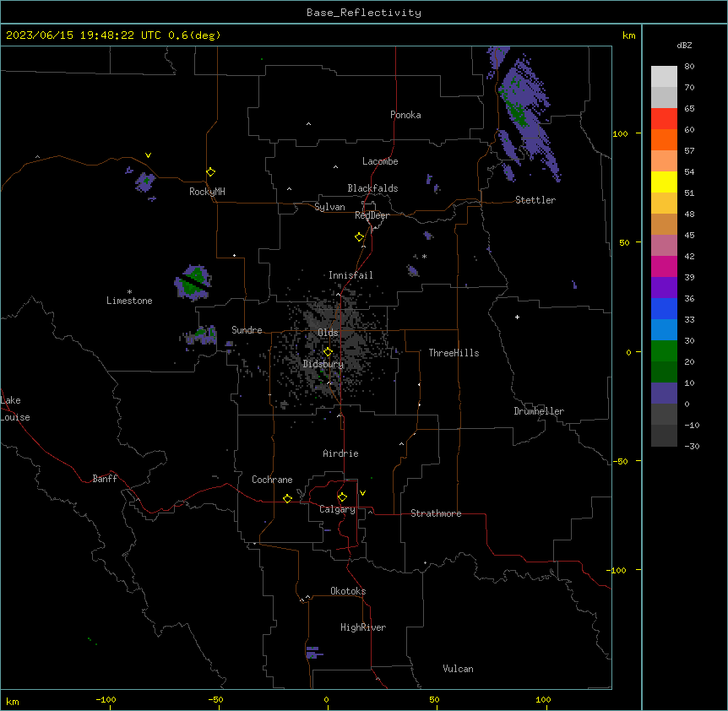Click the green-cored echo northeast of Limestone
The width and height of the screenshot is (728, 711).
[x=193, y=283]
